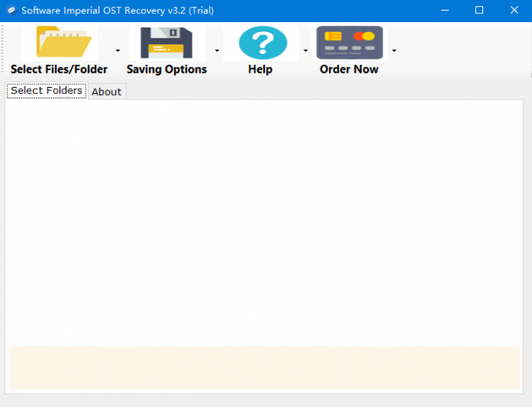Screen dimensions: 532x407
Task: Maximize the OST Recovery window
Action: (x=479, y=10)
